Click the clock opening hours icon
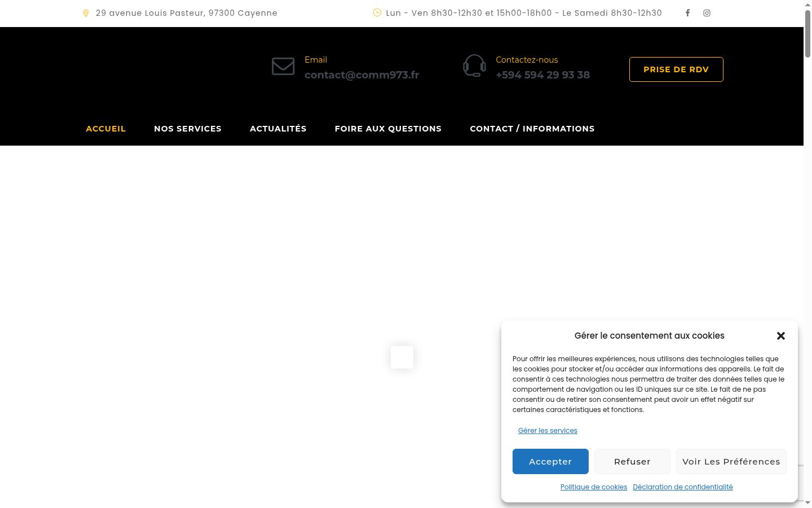The height and width of the screenshot is (508, 812). pyautogui.click(x=377, y=12)
